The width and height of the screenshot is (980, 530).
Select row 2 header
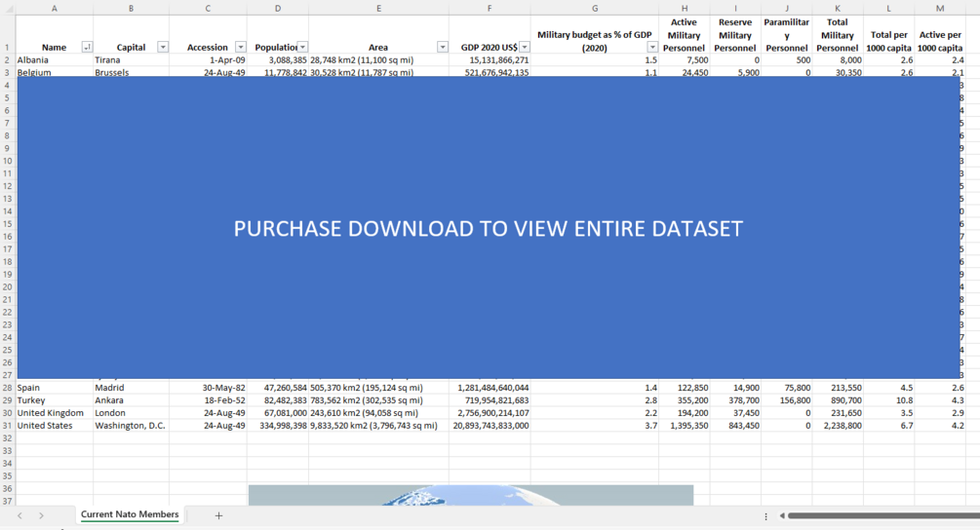[8, 60]
